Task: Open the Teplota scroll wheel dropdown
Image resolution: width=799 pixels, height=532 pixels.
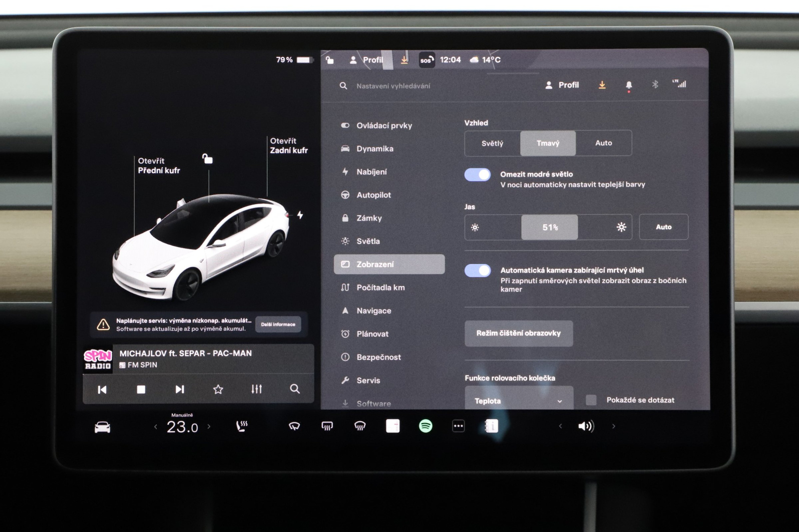Action: click(x=519, y=399)
